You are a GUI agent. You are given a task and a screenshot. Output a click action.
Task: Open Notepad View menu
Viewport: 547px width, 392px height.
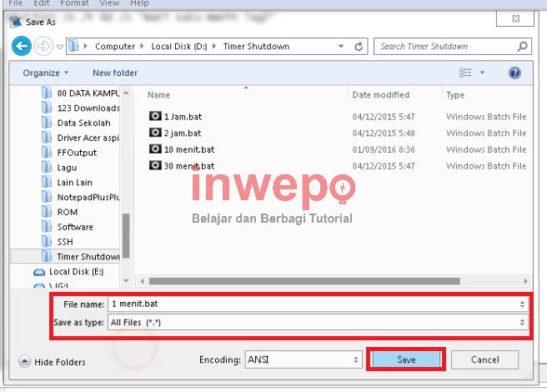[x=109, y=3]
